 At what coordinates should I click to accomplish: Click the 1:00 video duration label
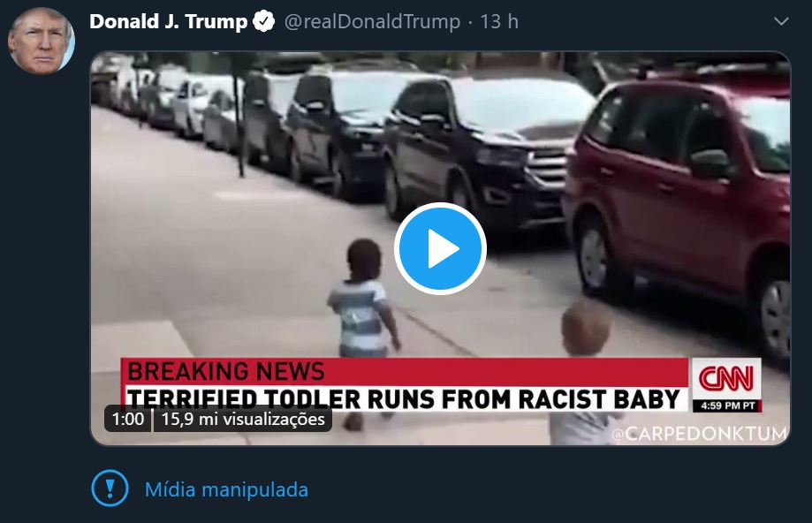pyautogui.click(x=128, y=419)
